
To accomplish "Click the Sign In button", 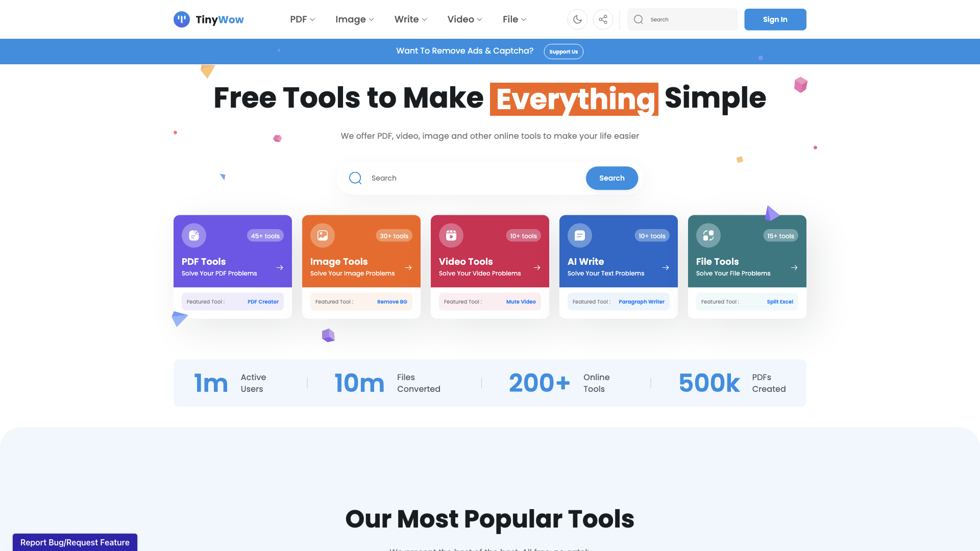I will tap(775, 19).
